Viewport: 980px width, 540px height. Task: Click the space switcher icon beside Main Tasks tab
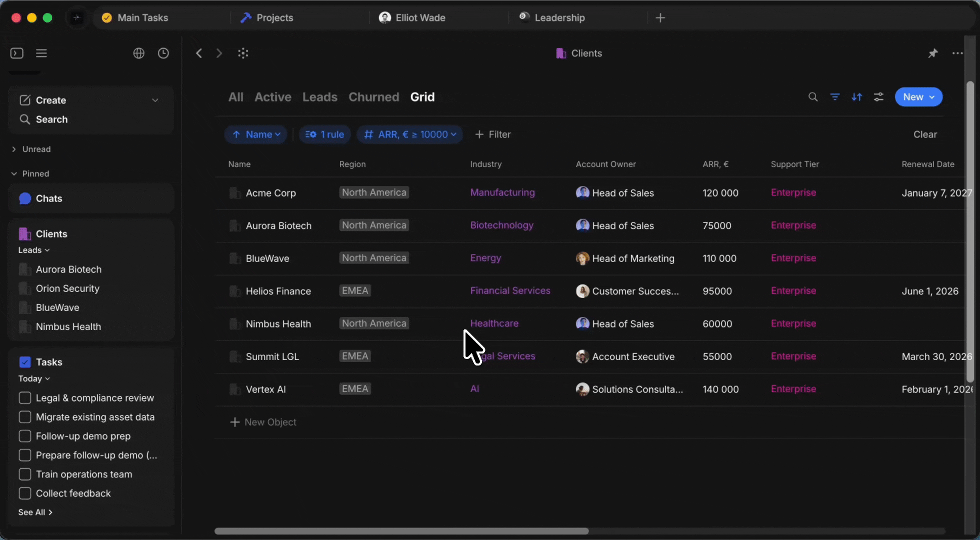pos(76,18)
